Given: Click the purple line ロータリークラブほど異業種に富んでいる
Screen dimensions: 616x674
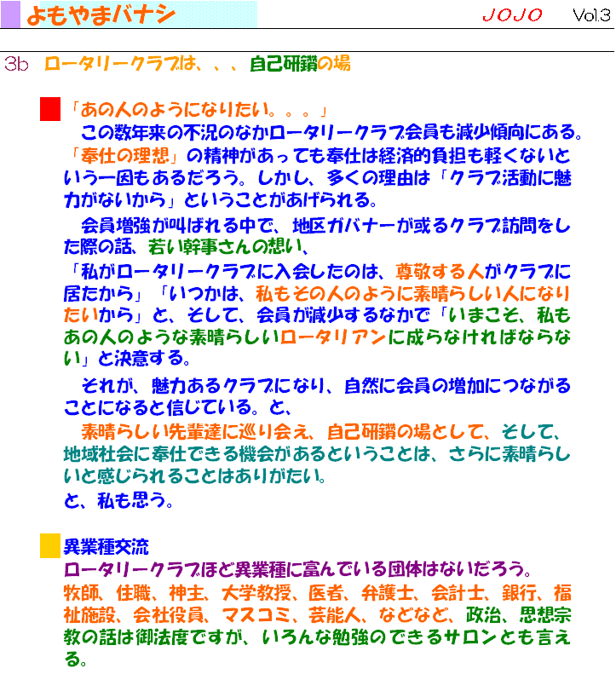Looking at the screenshot, I should [x=297, y=569].
